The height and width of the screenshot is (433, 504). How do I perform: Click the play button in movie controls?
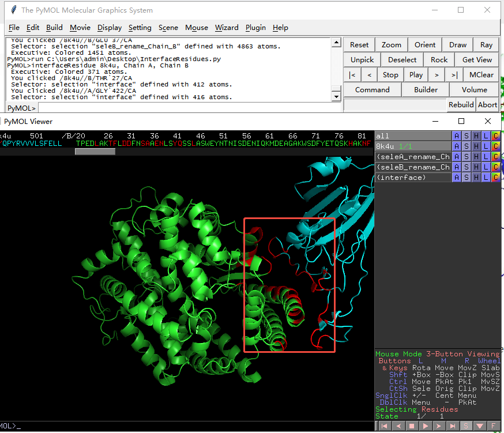coord(416,75)
